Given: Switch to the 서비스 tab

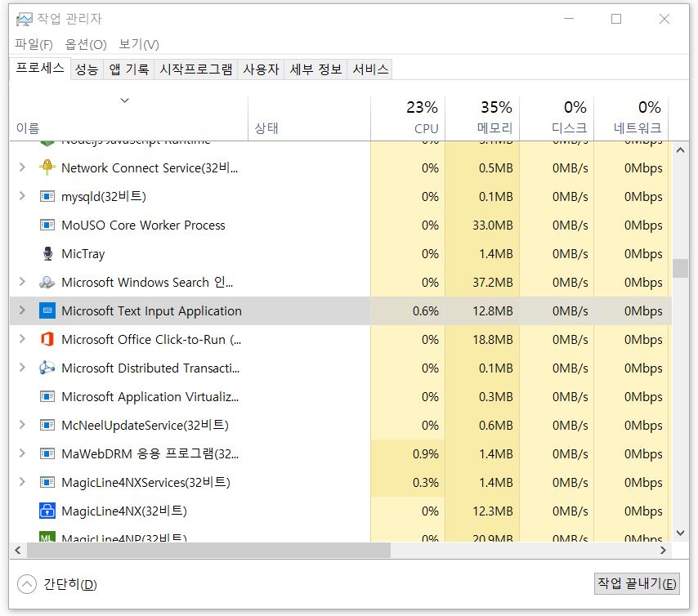Looking at the screenshot, I should [370, 69].
